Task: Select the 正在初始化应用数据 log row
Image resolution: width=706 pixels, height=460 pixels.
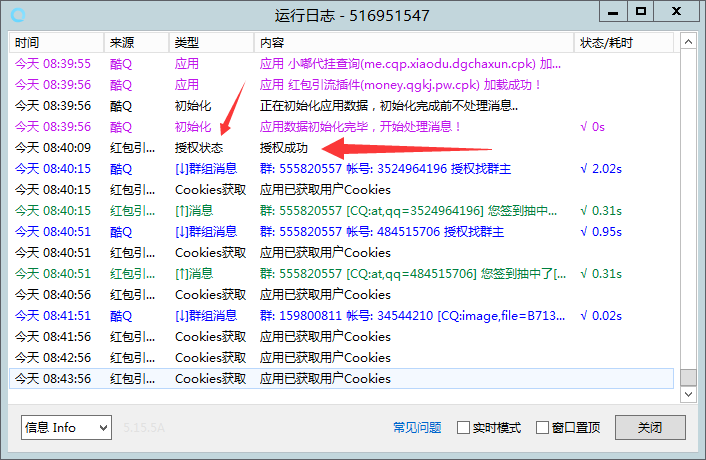Action: (x=341, y=106)
